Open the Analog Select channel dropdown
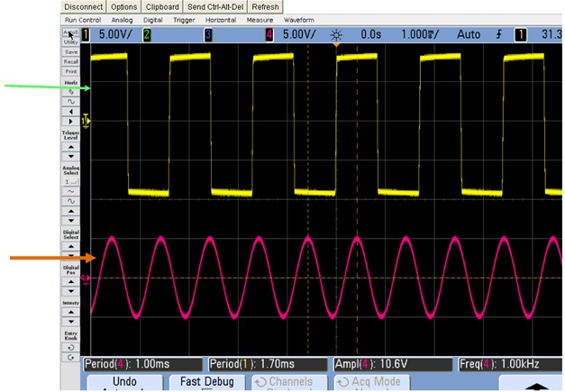This screenshot has width=565, height=392. pos(70,182)
